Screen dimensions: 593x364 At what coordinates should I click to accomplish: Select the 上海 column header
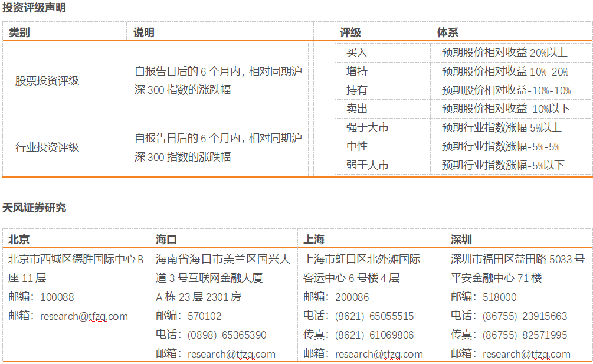tap(314, 240)
